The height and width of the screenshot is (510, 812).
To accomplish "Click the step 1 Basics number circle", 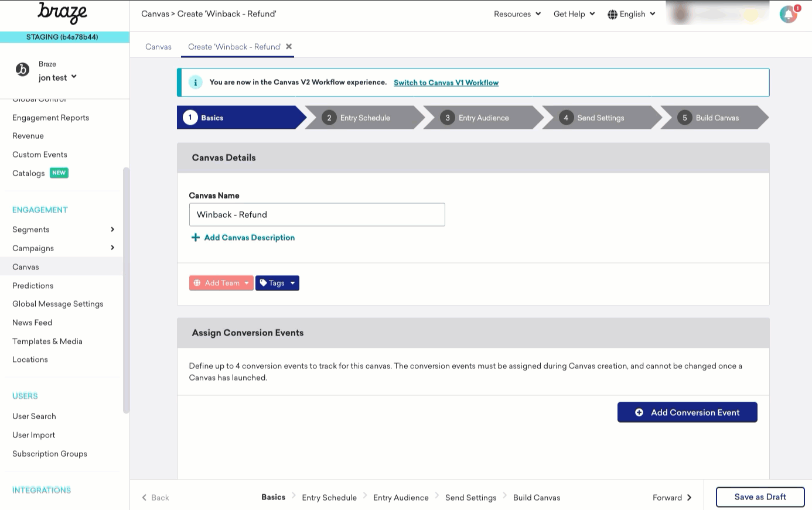I will [x=190, y=117].
